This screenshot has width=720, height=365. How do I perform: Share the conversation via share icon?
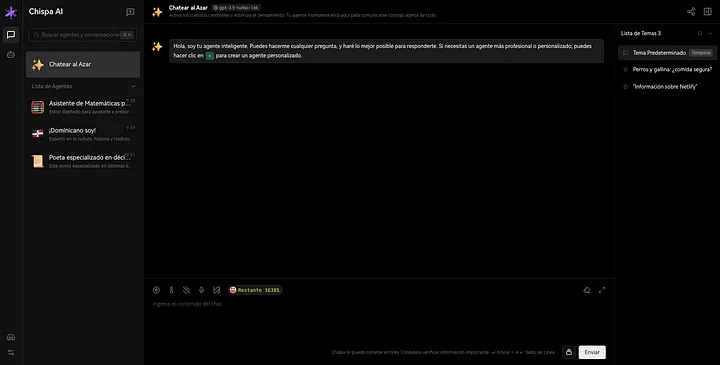click(691, 12)
